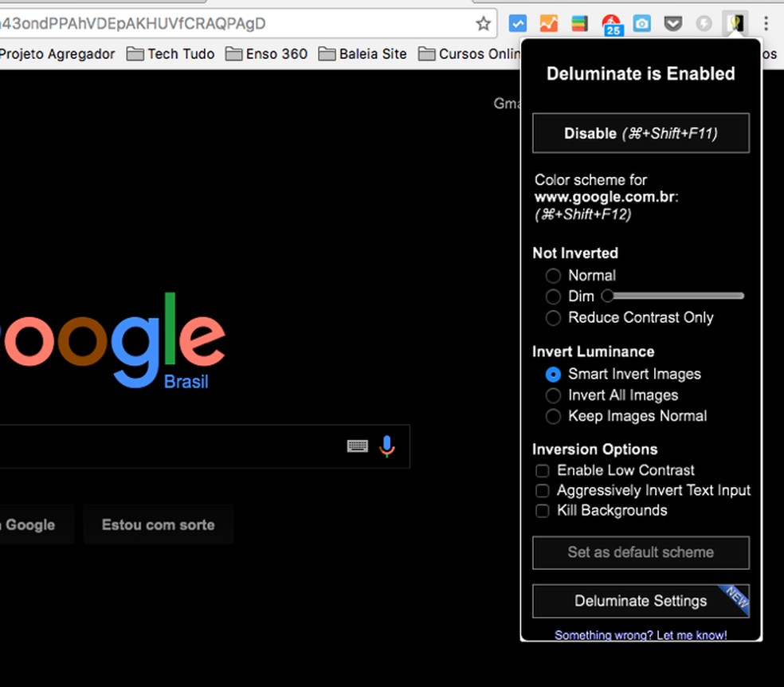
Task: Open Deluminate Settings button
Action: click(641, 601)
